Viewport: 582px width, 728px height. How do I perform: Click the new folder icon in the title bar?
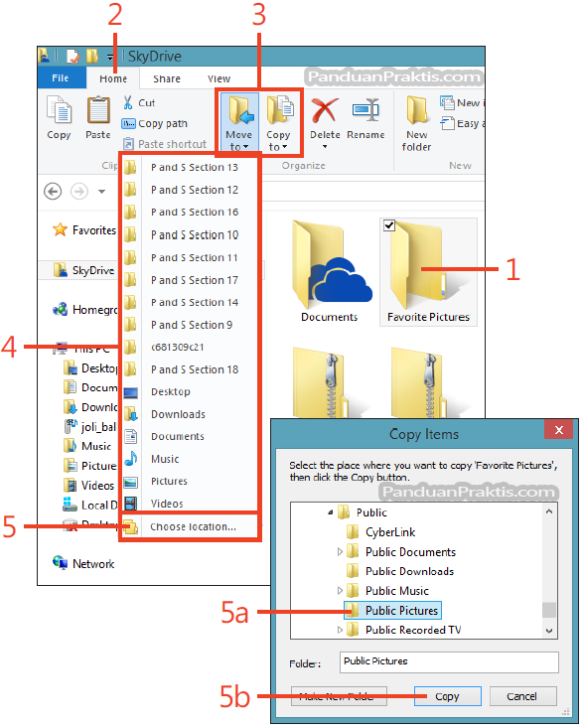click(x=92, y=57)
